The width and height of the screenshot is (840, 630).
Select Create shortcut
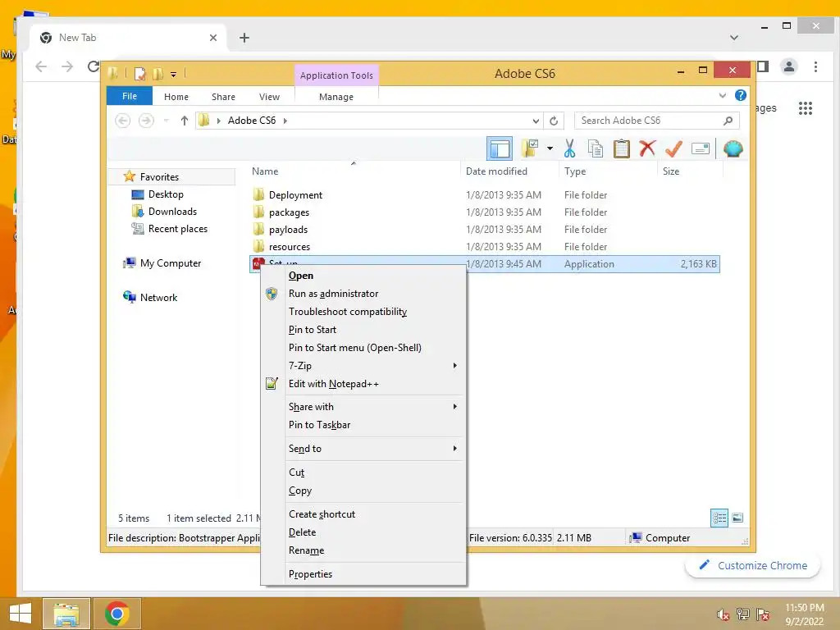click(363, 514)
